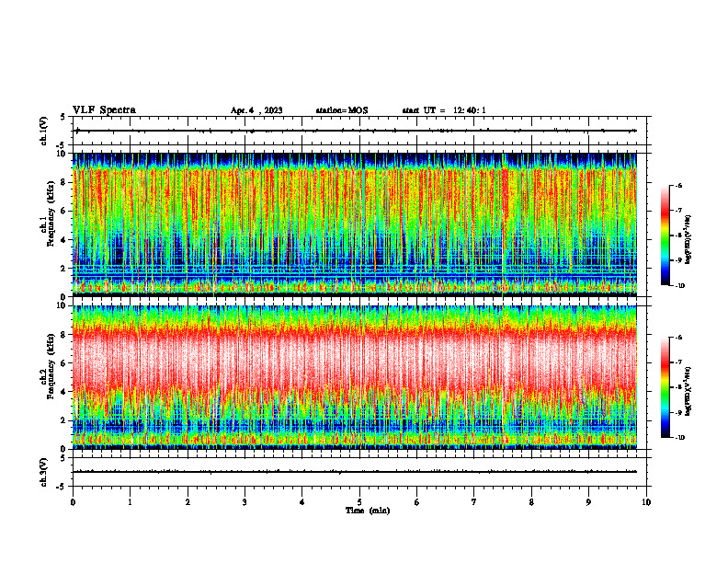This screenshot has height=563, width=728.
Task: Click the "Time (min)" x-axis label
Action: click(x=368, y=511)
